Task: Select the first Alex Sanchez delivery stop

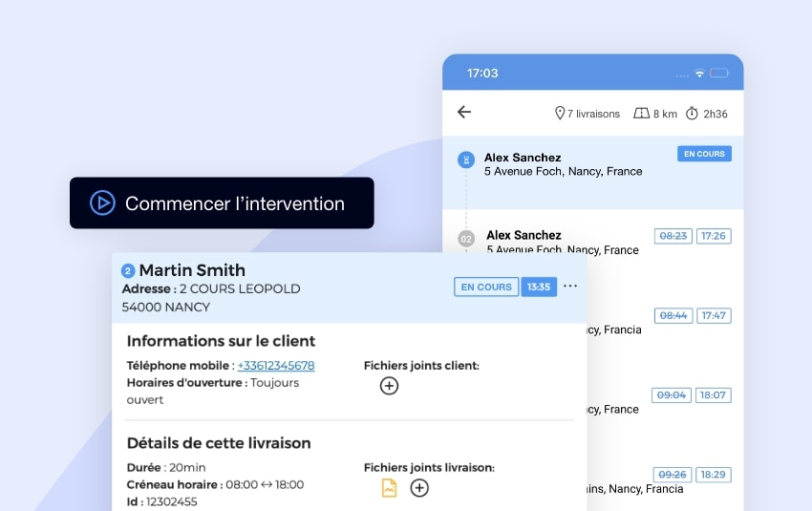Action: pyautogui.click(x=563, y=164)
